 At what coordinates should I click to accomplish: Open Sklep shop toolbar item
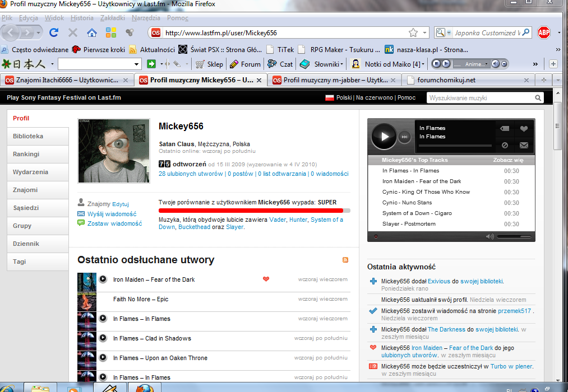(x=209, y=64)
